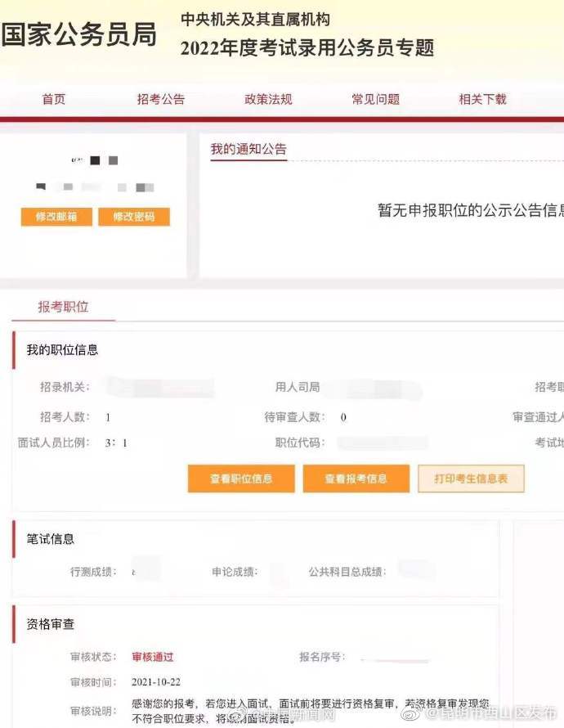Viewport: 564px width, 728px height.
Task: Click the review date 2021-10-22
Action: (156, 682)
